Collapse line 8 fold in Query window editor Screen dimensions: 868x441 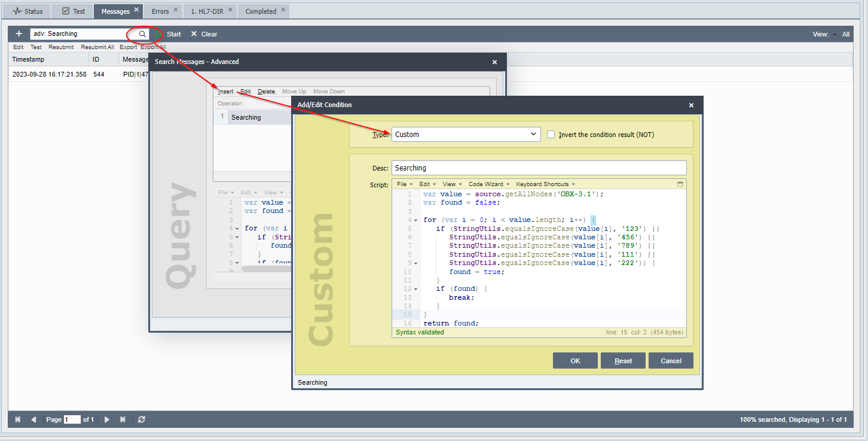click(237, 263)
